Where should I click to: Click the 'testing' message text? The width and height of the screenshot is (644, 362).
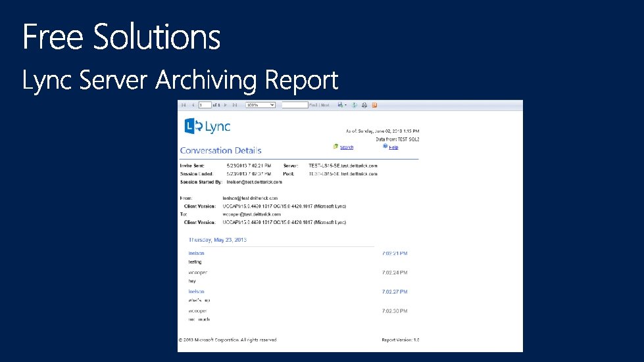(195, 261)
